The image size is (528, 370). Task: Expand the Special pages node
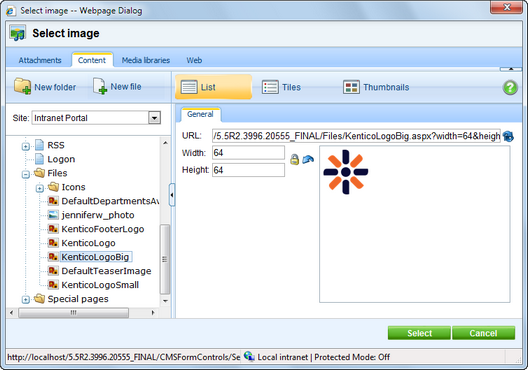coord(26,299)
